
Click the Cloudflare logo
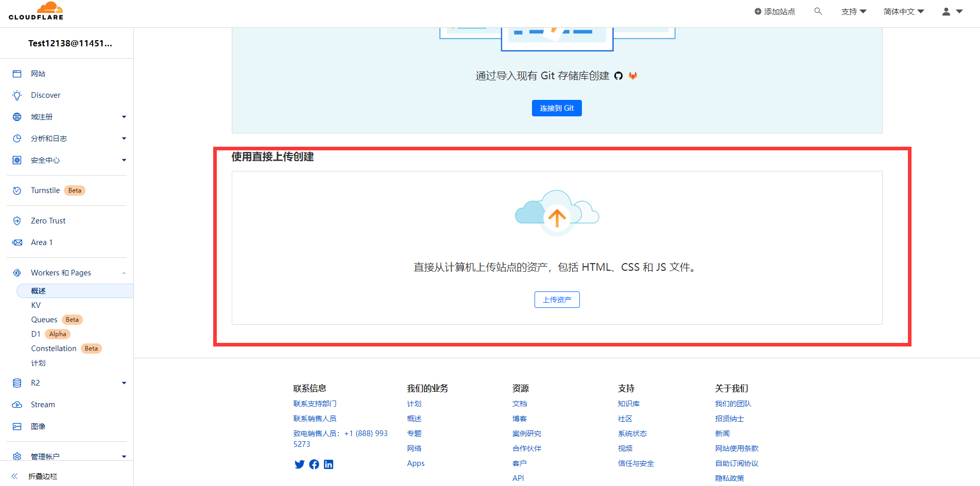tap(36, 11)
